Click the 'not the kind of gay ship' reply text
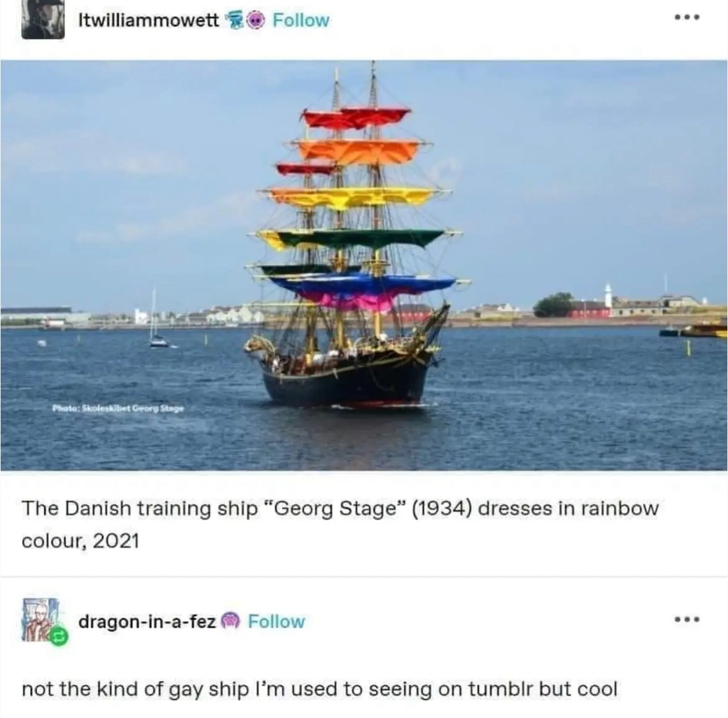Image resolution: width=728 pixels, height=718 pixels. [319, 689]
